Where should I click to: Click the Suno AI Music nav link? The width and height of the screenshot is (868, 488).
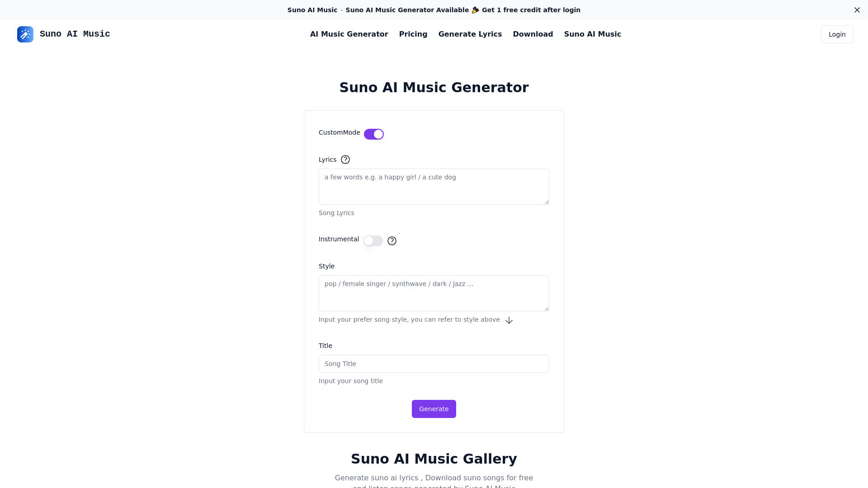(593, 34)
